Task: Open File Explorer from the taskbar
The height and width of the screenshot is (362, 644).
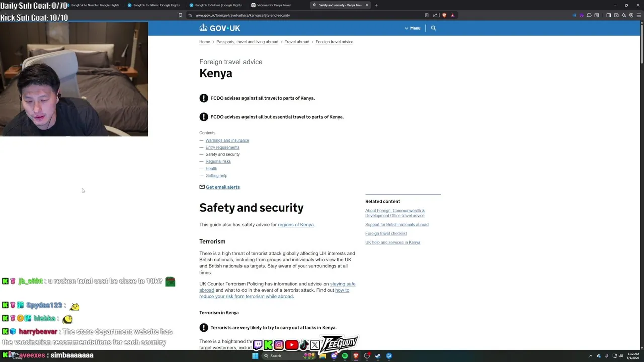Action: click(x=323, y=356)
